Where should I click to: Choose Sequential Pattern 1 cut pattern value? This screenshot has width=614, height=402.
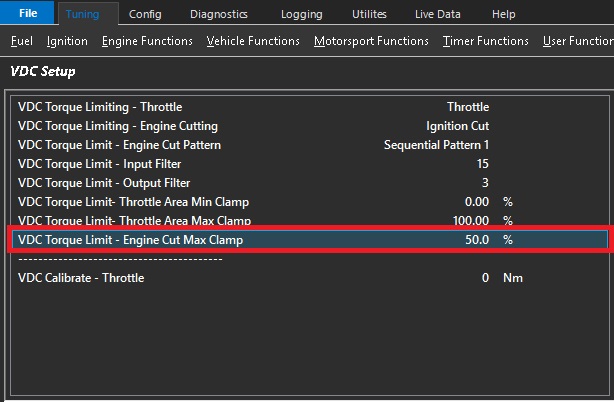pos(436,145)
